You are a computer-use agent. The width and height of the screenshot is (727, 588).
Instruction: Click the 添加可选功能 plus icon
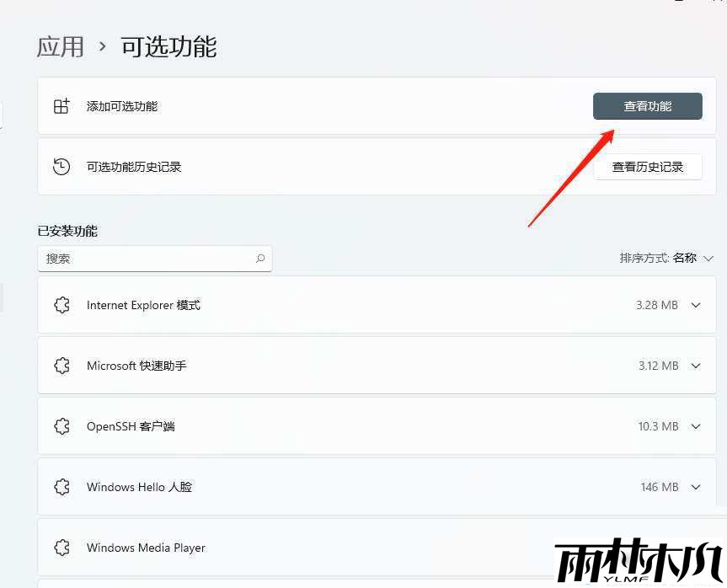coord(61,106)
